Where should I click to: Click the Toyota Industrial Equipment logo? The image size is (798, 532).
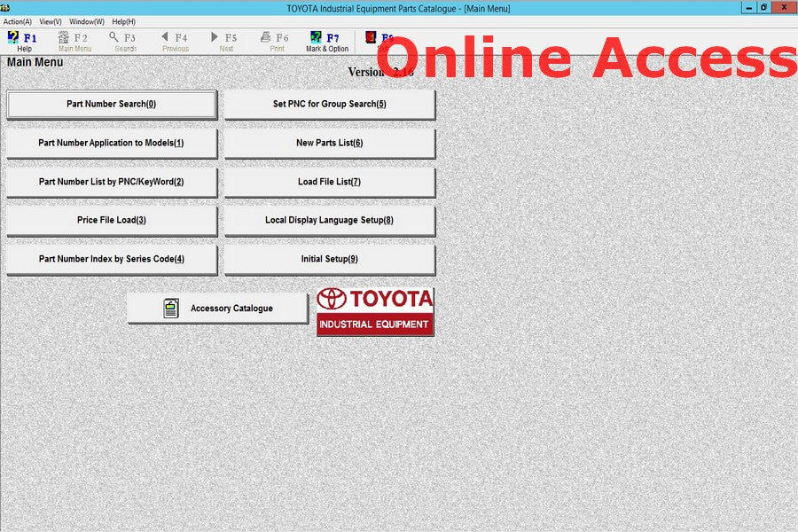pyautogui.click(x=375, y=311)
